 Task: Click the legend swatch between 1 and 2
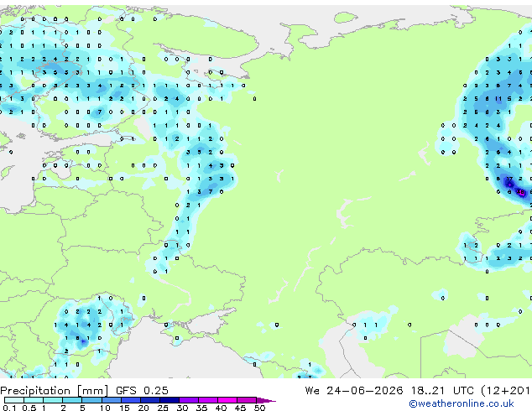tap(53, 400)
